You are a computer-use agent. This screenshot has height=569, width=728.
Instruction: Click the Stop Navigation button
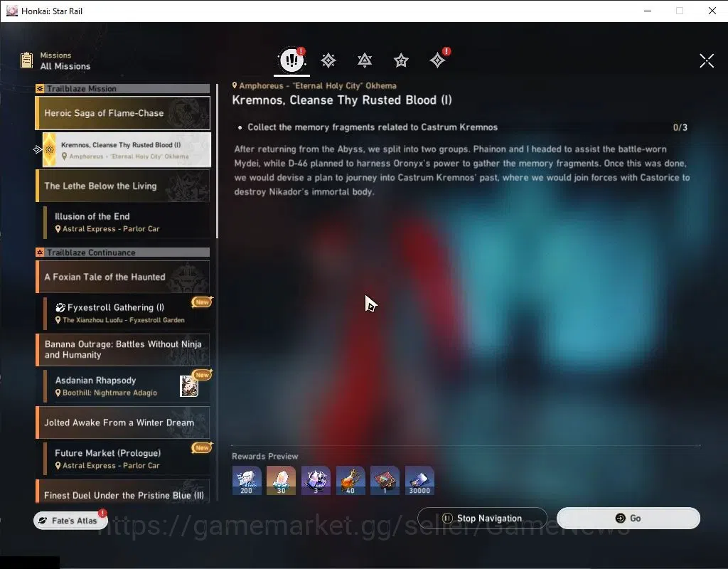482,518
